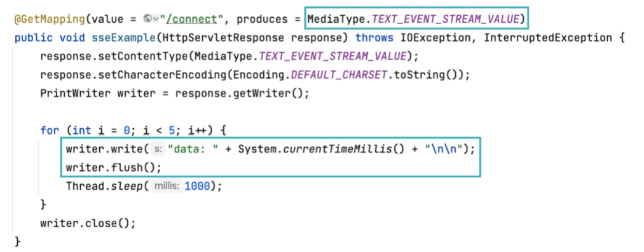
Task: Click the 'int' keyword in the for loop
Action: click(x=82, y=131)
